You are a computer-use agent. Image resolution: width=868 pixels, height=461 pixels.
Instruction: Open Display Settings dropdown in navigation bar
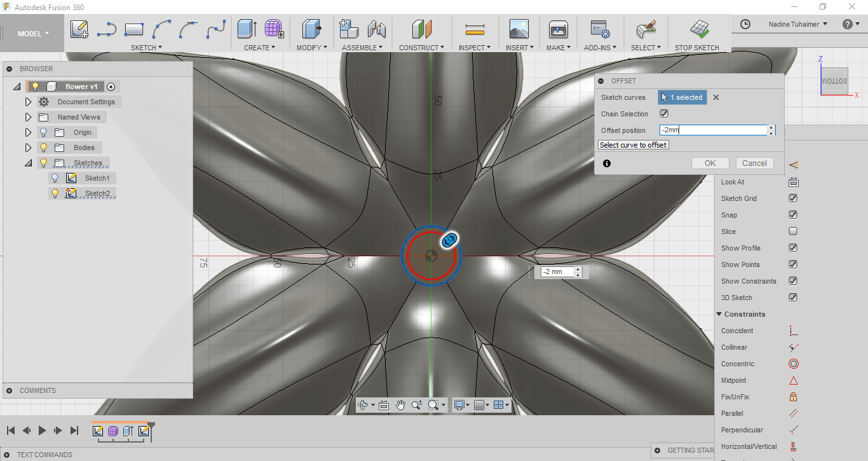pyautogui.click(x=462, y=404)
